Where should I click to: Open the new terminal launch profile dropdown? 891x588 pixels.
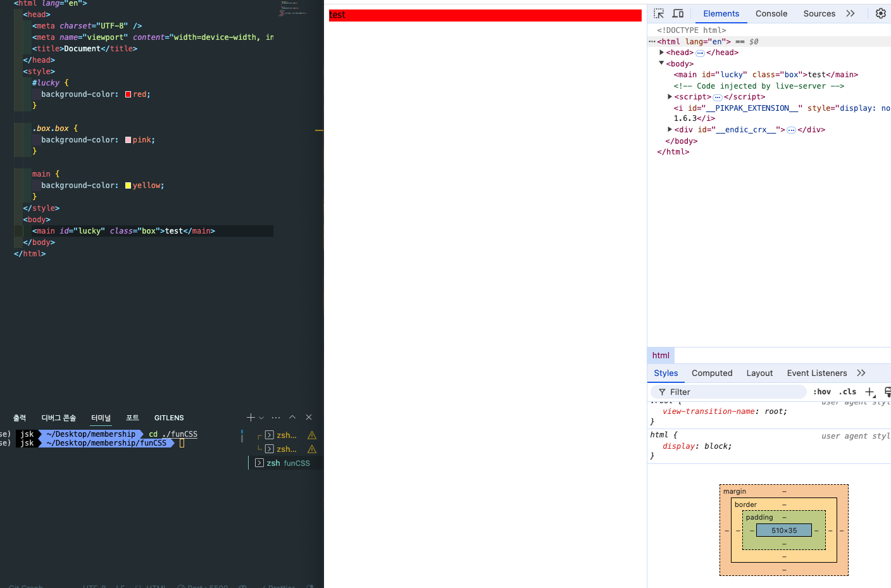(x=261, y=418)
